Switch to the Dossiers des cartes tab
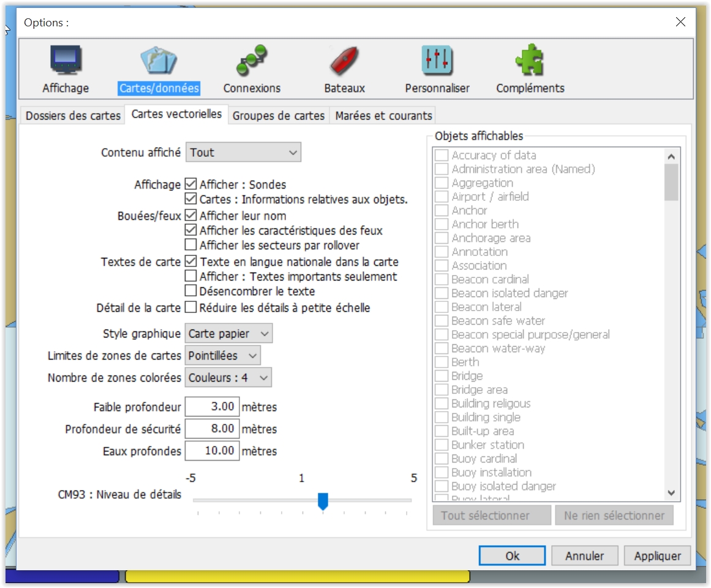 point(73,116)
